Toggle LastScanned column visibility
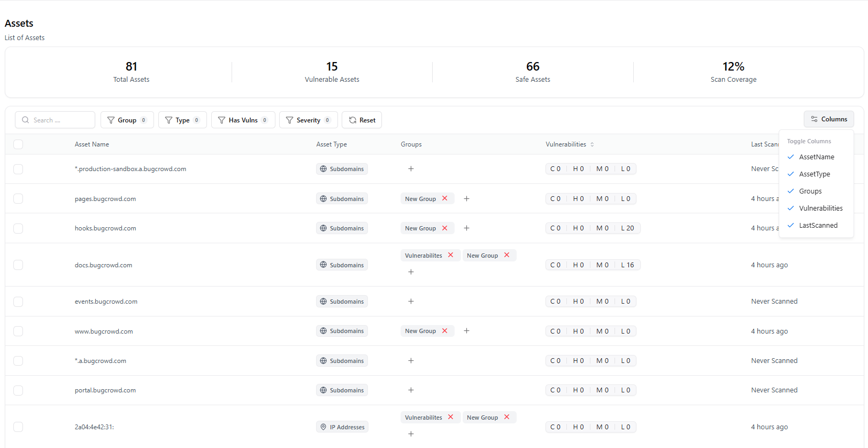868x448 pixels. 816,225
